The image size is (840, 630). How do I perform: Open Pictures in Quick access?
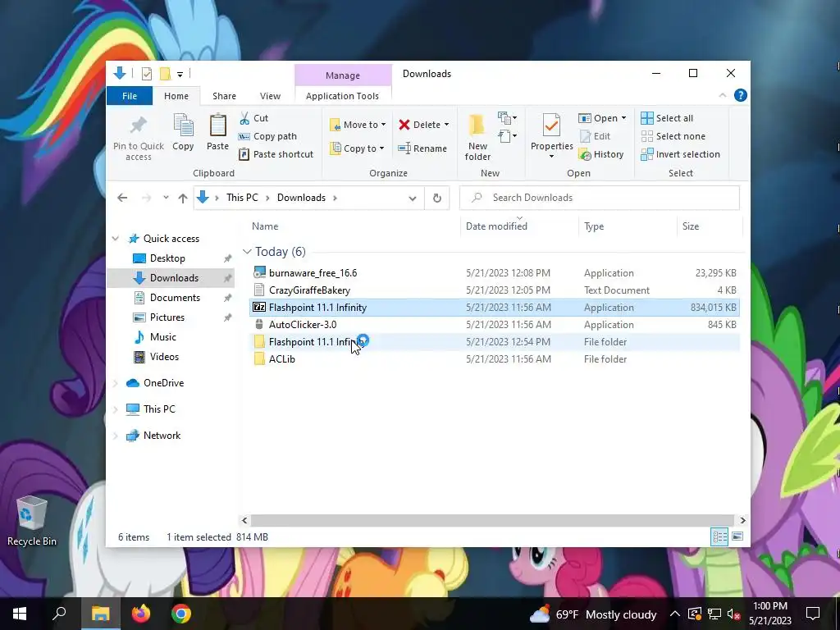point(167,317)
